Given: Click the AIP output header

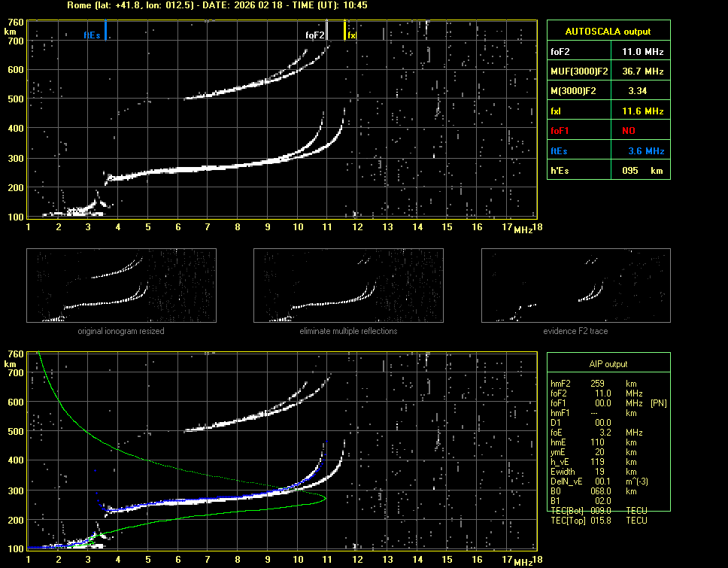Looking at the screenshot, I should [x=608, y=364].
